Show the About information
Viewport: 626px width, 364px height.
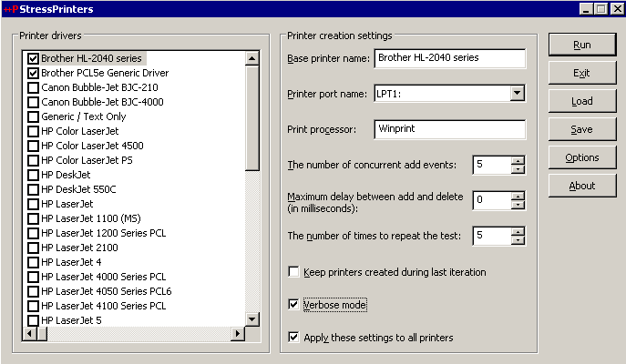(582, 186)
